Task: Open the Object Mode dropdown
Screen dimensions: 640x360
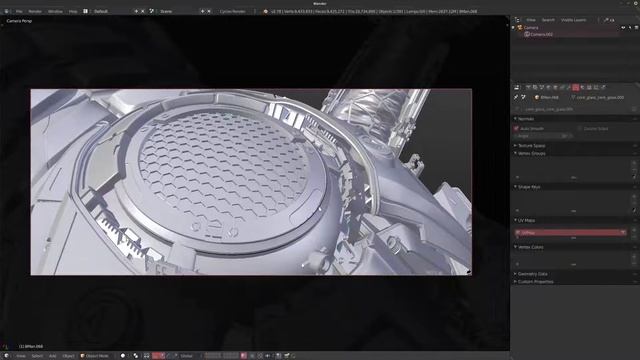Action: 97,356
